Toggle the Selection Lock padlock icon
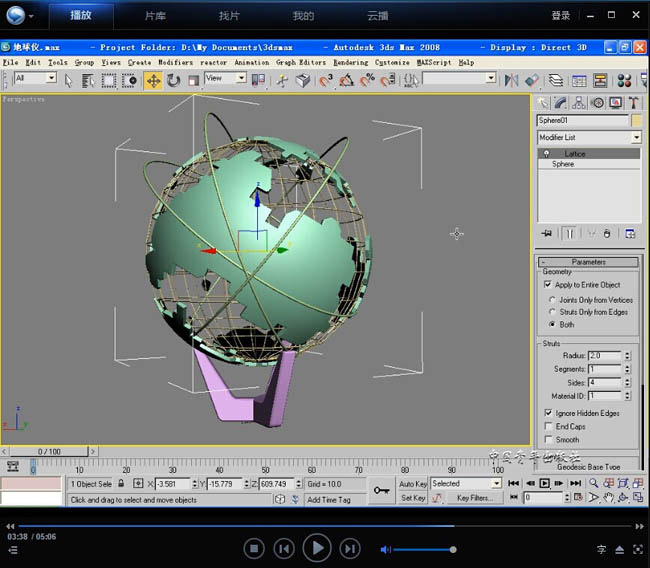The height and width of the screenshot is (568, 650). (x=121, y=483)
